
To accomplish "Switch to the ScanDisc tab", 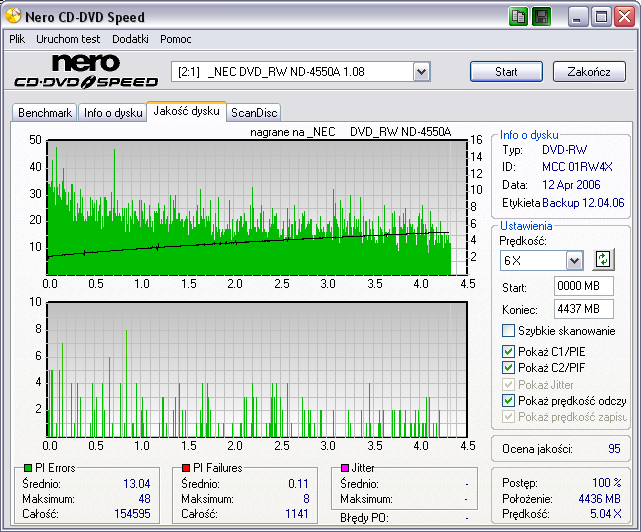I will [254, 112].
